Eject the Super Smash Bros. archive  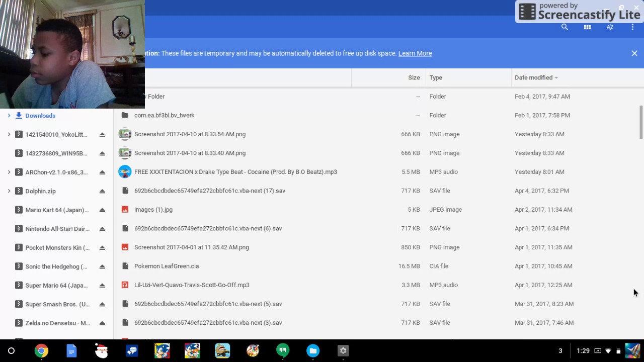tap(102, 304)
